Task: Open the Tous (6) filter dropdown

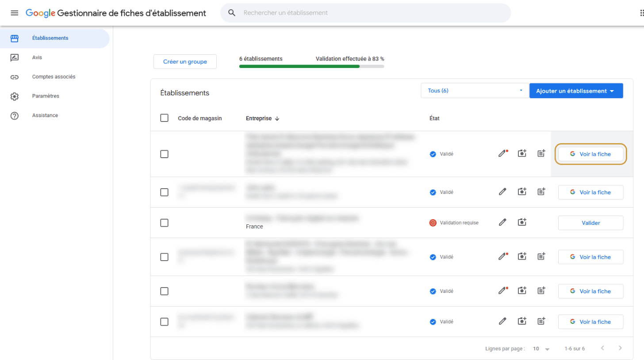Action: (475, 91)
